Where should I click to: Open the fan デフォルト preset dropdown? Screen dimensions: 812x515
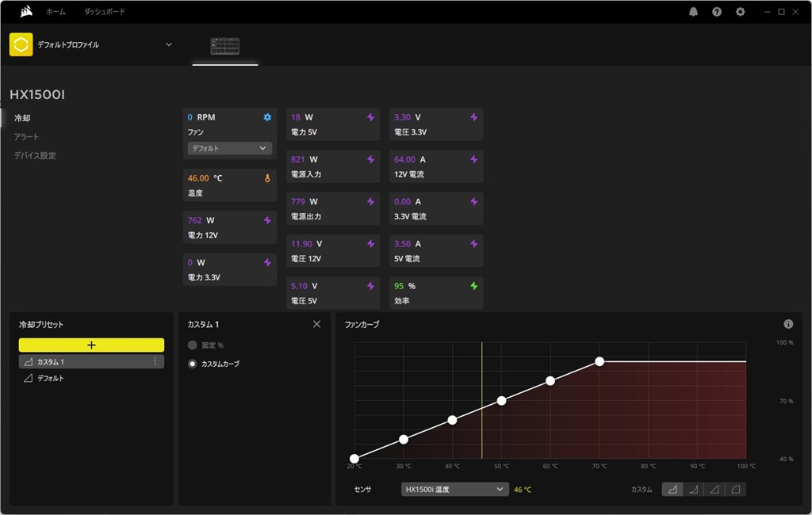point(229,148)
